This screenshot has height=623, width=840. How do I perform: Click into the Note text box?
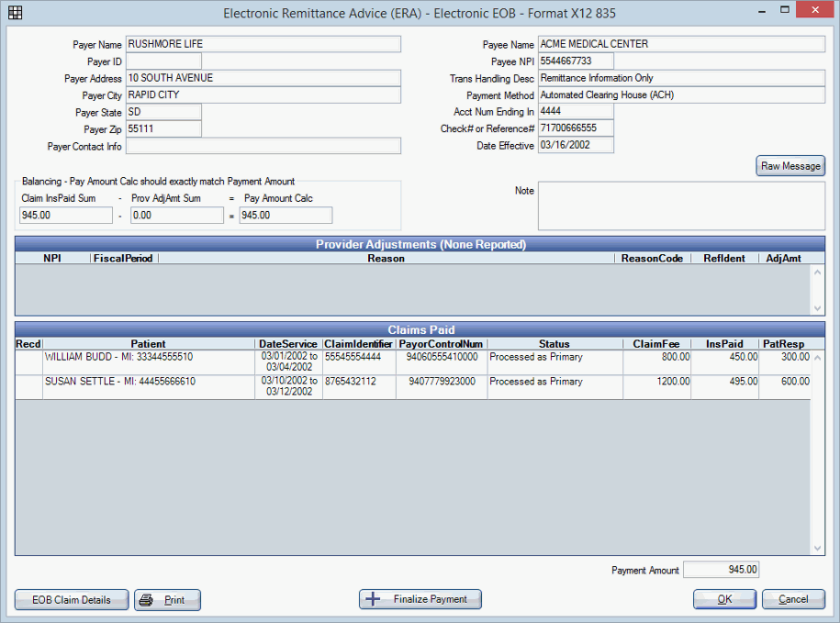[x=680, y=205]
